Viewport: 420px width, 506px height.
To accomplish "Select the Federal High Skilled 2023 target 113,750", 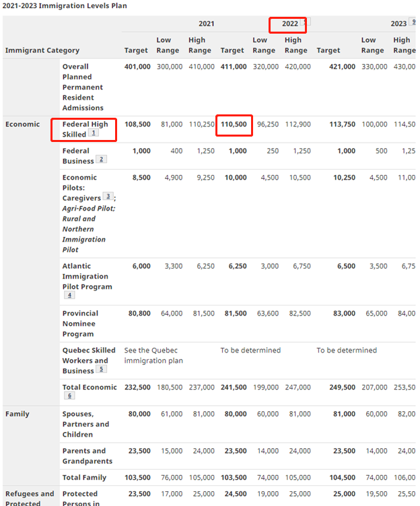I will click(x=342, y=124).
